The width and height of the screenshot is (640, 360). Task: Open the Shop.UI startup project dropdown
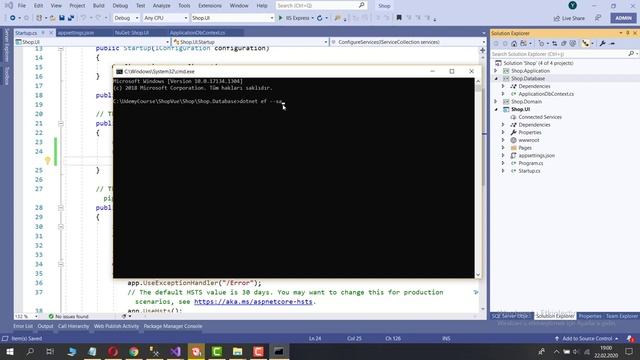click(232, 18)
